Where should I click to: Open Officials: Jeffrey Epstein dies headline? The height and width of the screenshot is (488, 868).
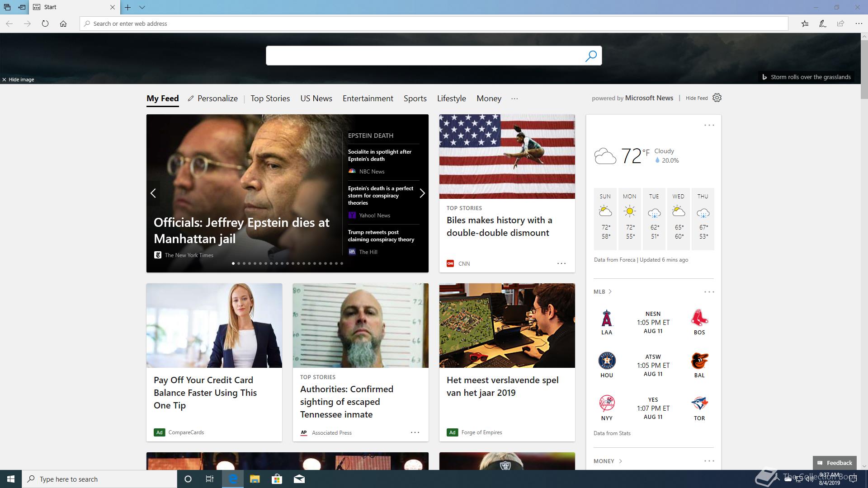pos(242,230)
